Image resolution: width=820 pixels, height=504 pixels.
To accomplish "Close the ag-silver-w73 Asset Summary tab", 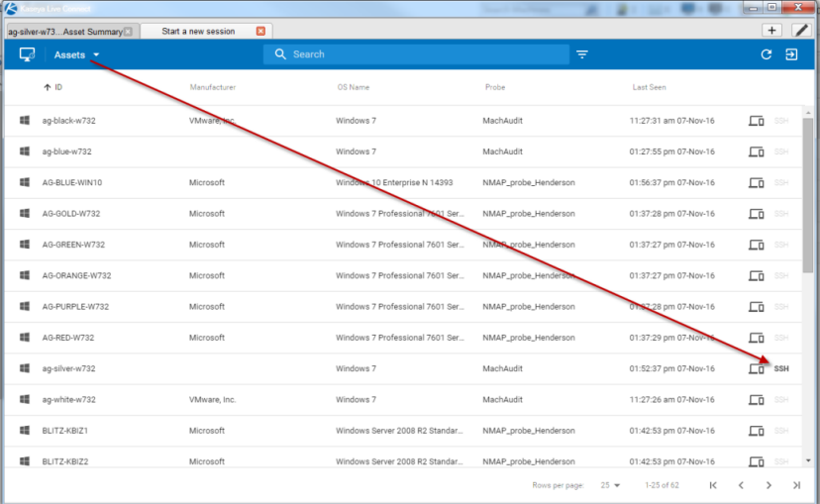I will click(128, 32).
